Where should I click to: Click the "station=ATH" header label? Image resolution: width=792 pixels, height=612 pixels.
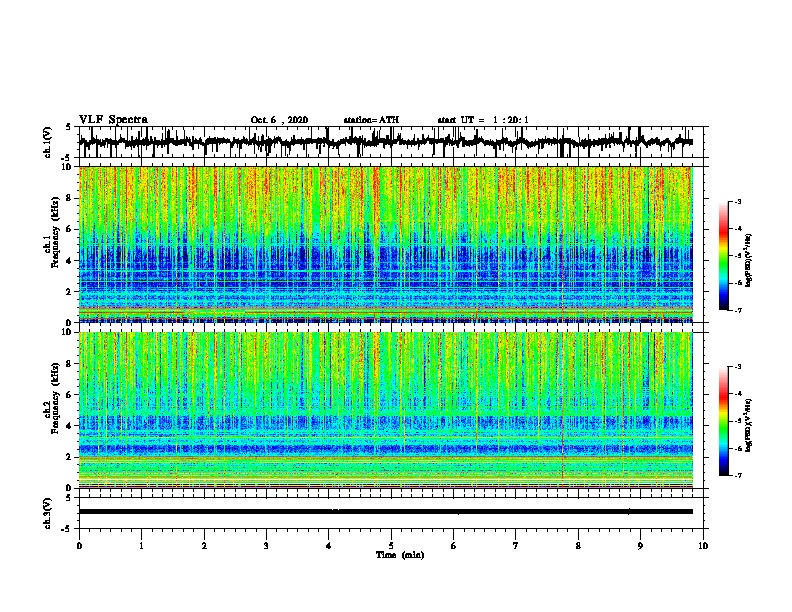tap(371, 120)
